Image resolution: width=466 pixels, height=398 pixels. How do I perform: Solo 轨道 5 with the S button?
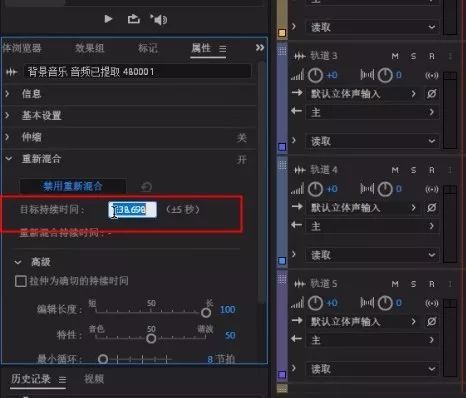click(x=413, y=284)
